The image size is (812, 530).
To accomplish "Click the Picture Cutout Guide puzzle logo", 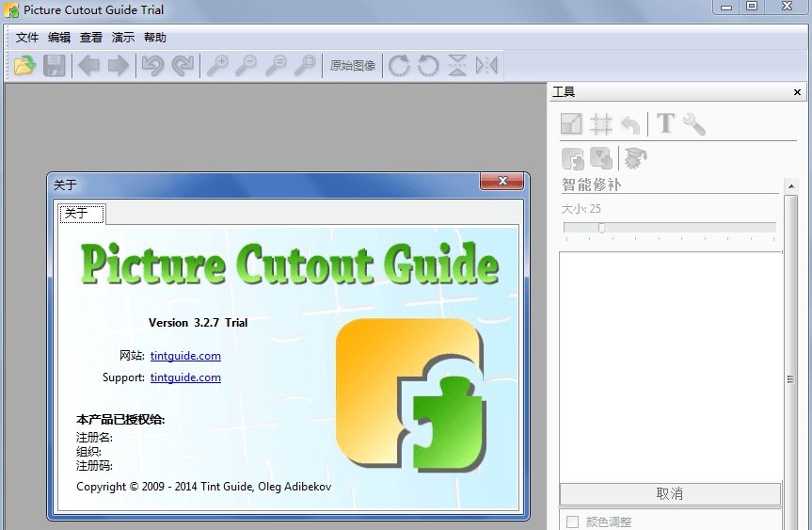I will (410, 395).
